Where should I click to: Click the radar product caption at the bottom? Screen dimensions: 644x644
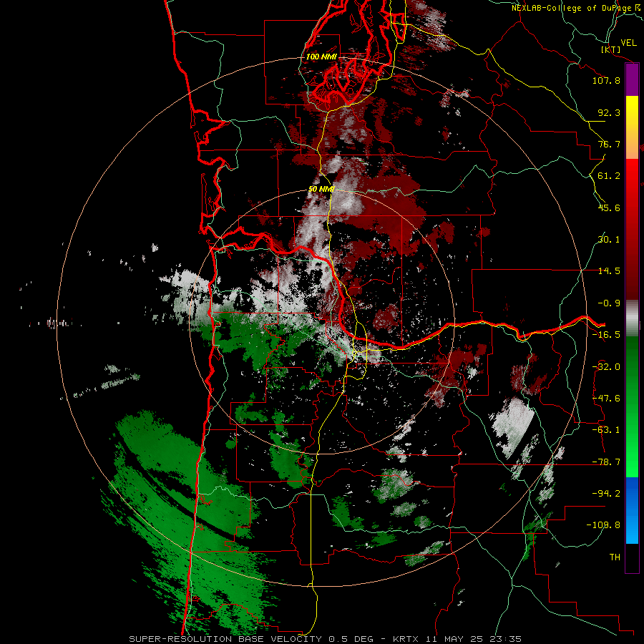[x=326, y=639]
